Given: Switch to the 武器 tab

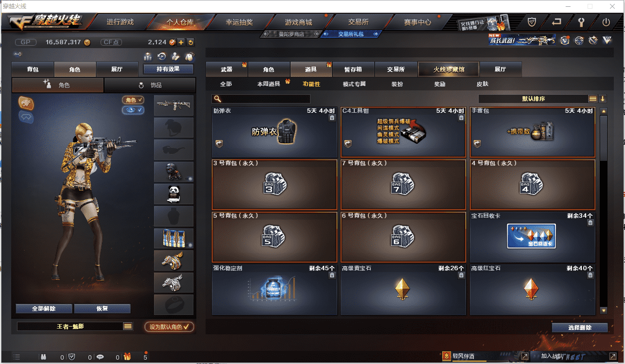Looking at the screenshot, I should pos(226,69).
